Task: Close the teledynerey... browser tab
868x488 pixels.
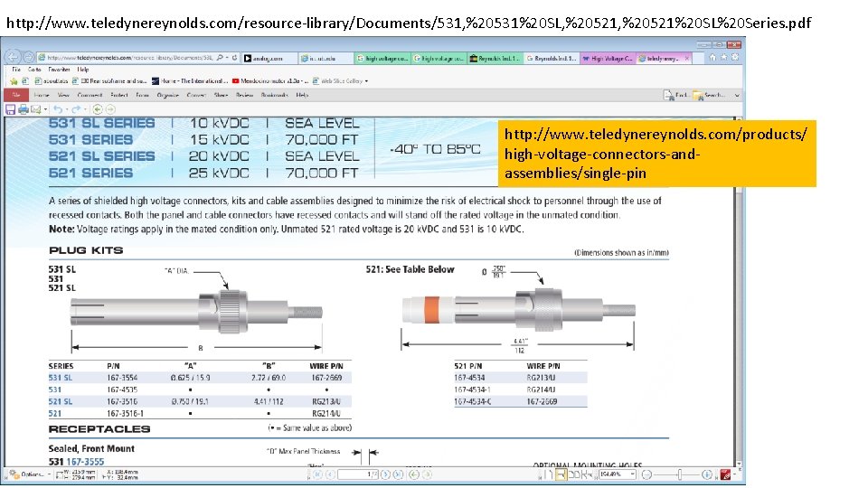Action: [x=687, y=58]
